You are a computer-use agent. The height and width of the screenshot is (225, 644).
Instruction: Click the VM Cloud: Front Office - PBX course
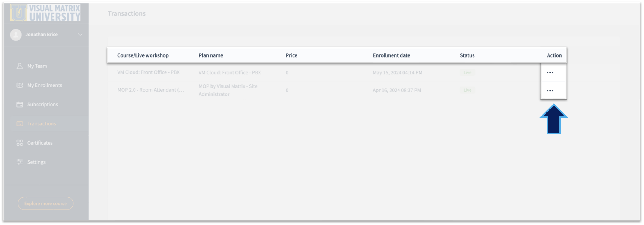(x=148, y=72)
